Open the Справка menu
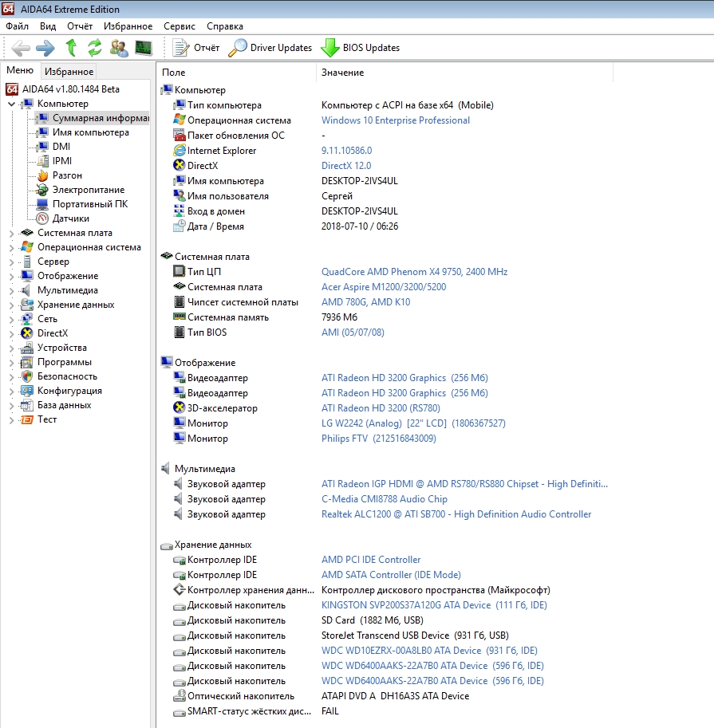The height and width of the screenshot is (728, 714). click(225, 26)
